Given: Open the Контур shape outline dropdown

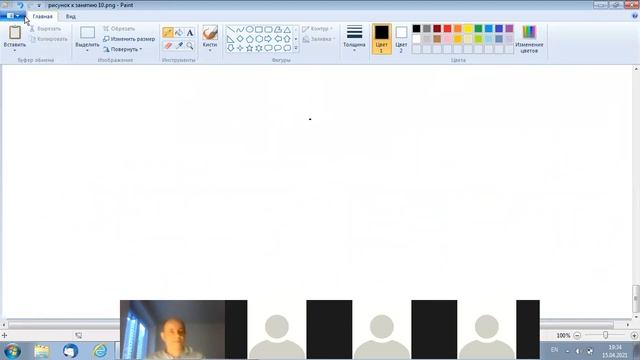Looking at the screenshot, I should point(318,29).
